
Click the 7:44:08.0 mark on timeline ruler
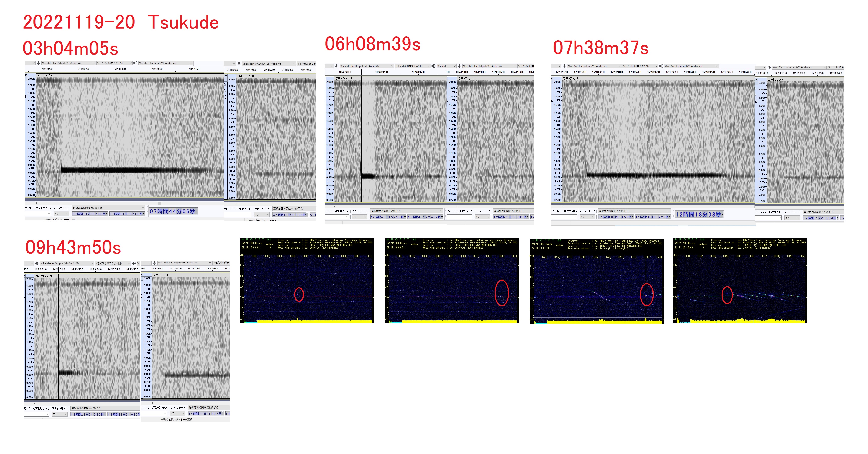120,69
